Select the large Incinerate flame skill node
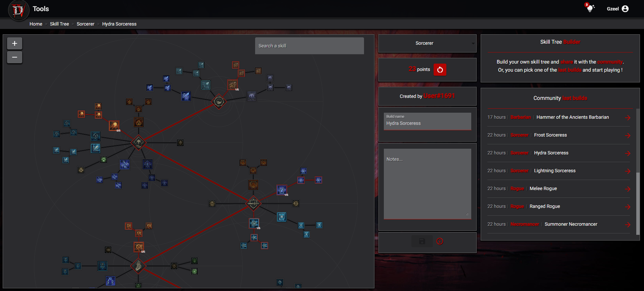644x291 pixels. pos(138,122)
